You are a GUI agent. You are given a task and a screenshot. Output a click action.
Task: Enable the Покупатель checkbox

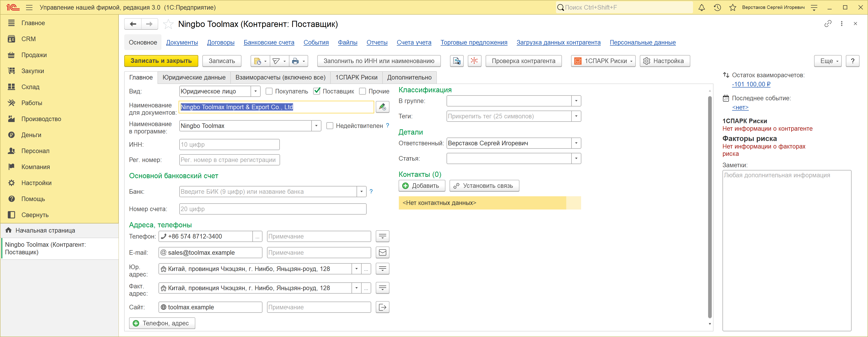[x=269, y=91]
